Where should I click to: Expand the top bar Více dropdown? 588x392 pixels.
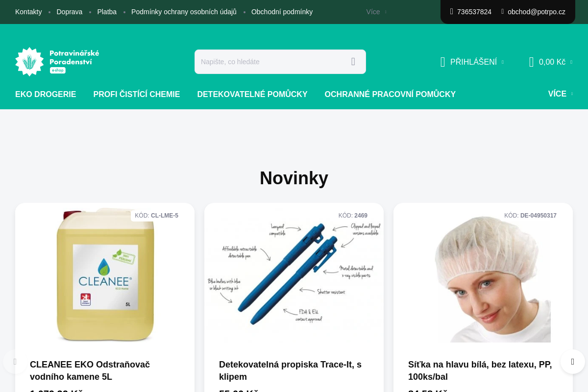coord(376,12)
